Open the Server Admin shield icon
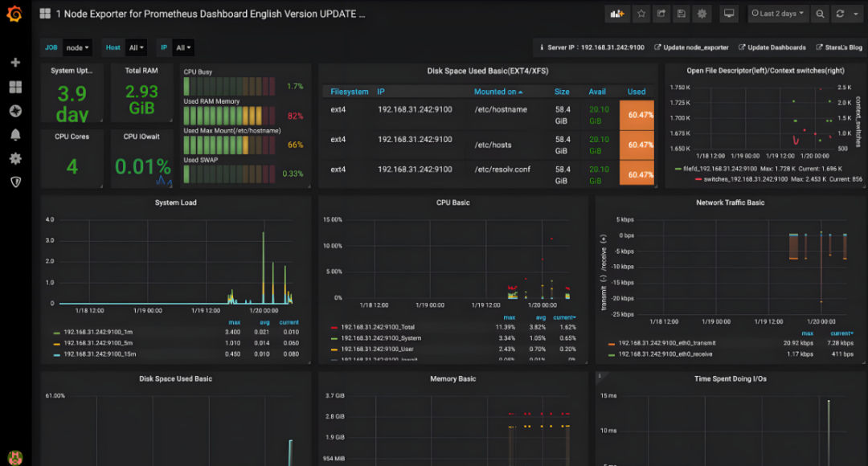Screen dimensions: 868x466 pos(15,182)
